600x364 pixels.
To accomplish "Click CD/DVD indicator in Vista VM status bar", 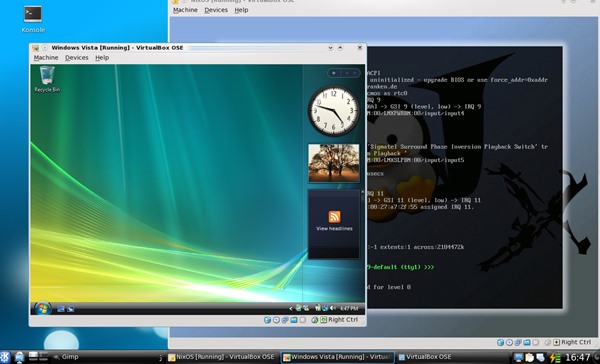I will tap(276, 320).
